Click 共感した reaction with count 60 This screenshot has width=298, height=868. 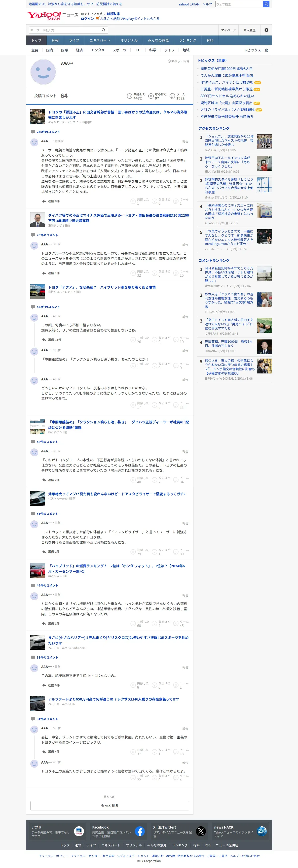[140, 624]
